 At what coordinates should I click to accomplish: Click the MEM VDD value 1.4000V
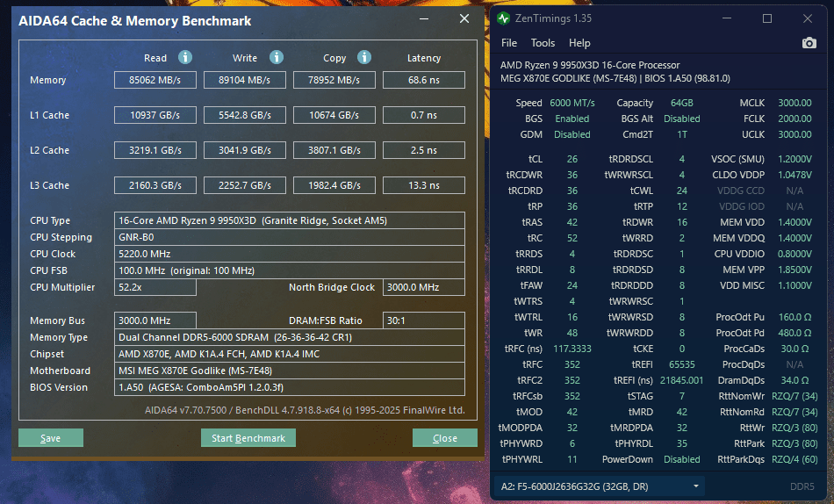[794, 222]
